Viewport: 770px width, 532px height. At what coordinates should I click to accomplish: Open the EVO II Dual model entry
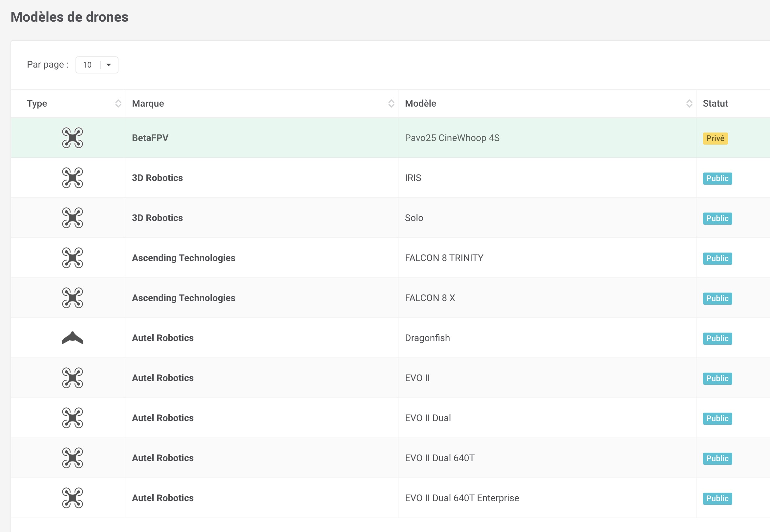point(428,418)
